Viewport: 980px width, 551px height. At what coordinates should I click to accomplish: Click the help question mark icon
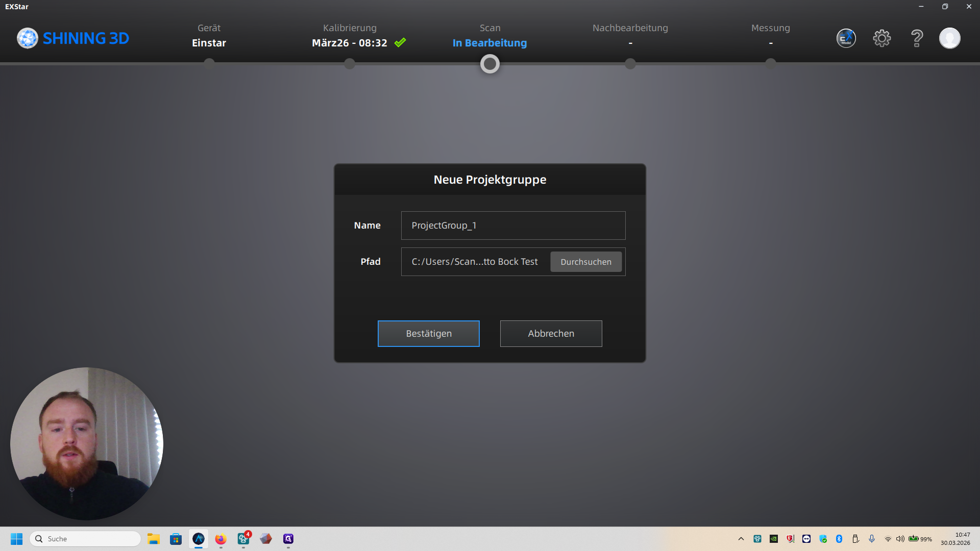pyautogui.click(x=917, y=38)
